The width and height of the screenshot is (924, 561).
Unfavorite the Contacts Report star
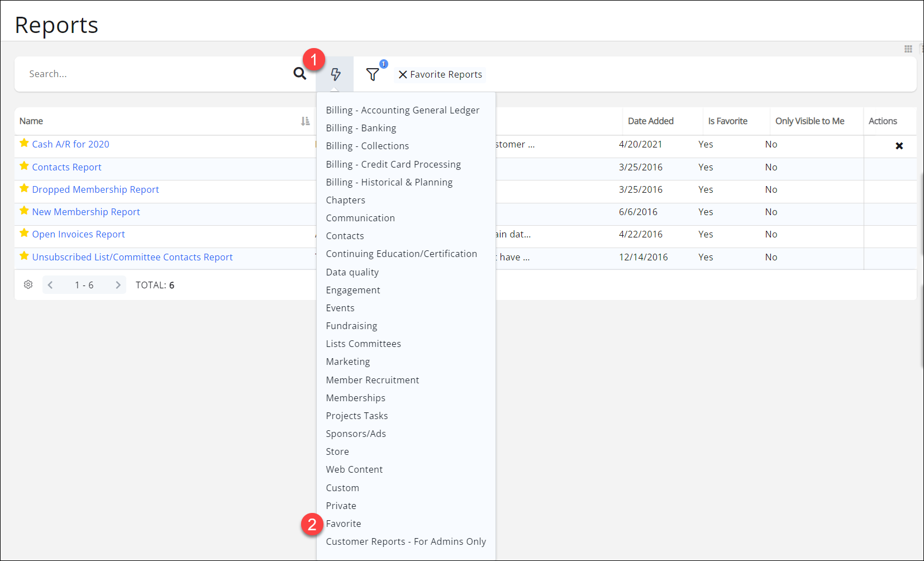click(23, 166)
